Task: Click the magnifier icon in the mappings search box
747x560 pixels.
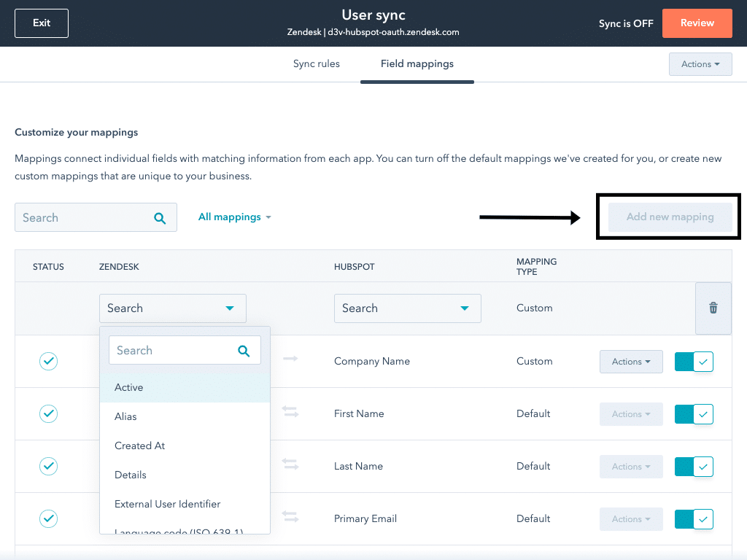Action: [160, 218]
